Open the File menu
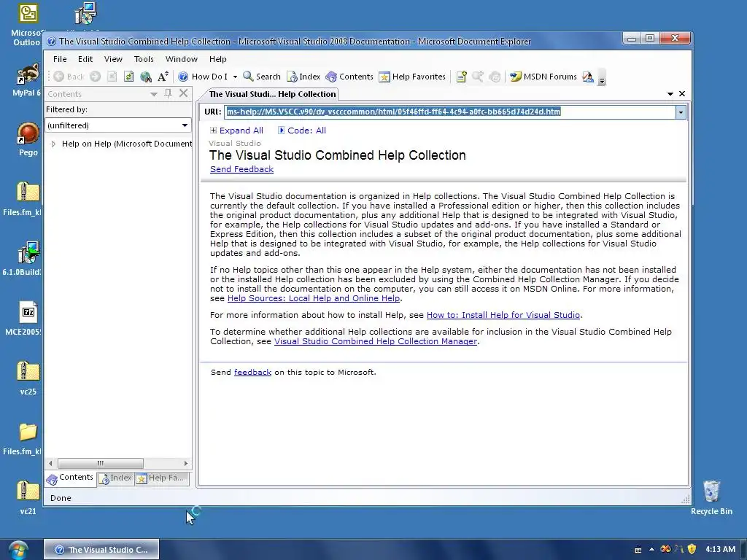 [60, 59]
